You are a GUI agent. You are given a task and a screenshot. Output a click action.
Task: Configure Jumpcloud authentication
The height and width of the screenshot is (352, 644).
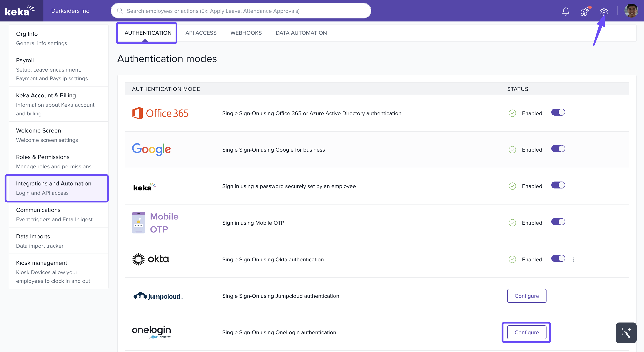click(527, 296)
